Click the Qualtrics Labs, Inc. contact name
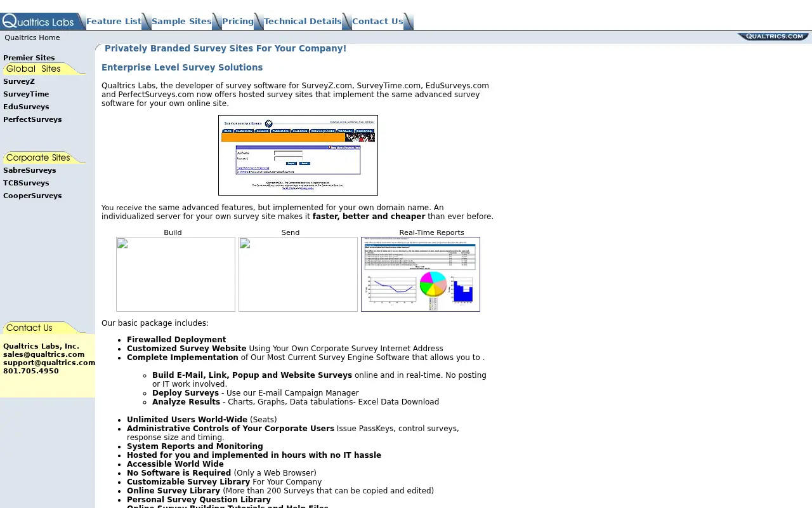This screenshot has height=508, width=812. (x=41, y=346)
